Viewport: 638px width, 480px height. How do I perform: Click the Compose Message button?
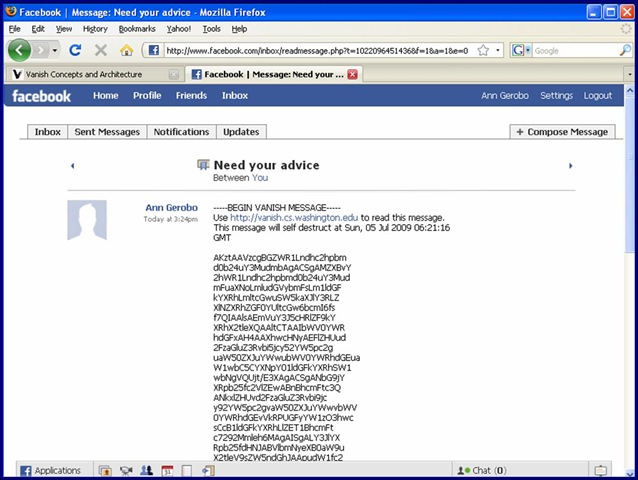click(562, 132)
